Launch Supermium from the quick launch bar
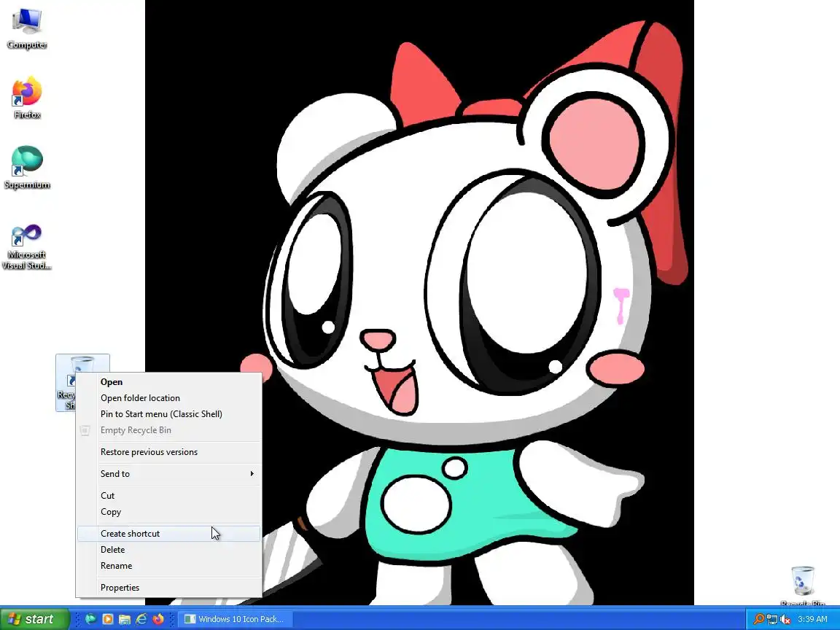The image size is (840, 630). pos(90,619)
